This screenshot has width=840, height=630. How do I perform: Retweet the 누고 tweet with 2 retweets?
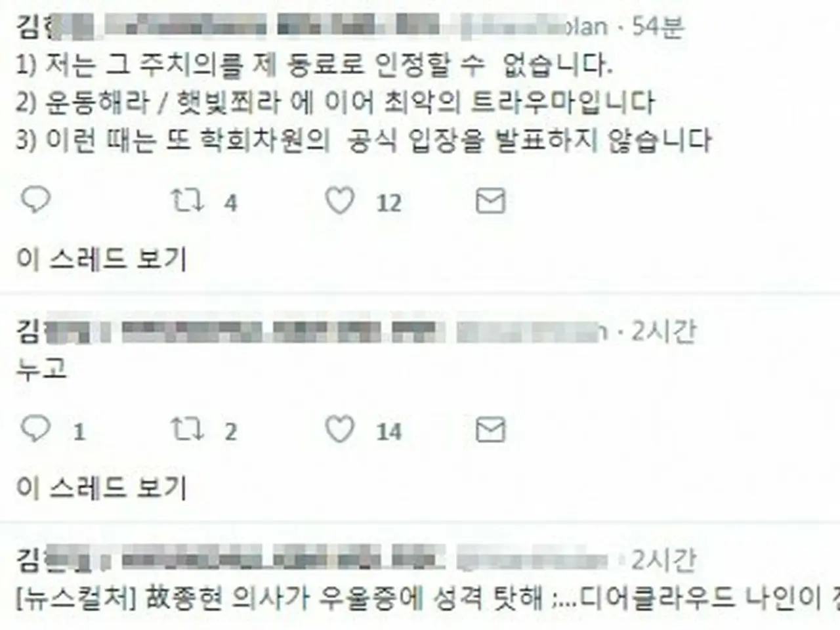click(x=187, y=430)
